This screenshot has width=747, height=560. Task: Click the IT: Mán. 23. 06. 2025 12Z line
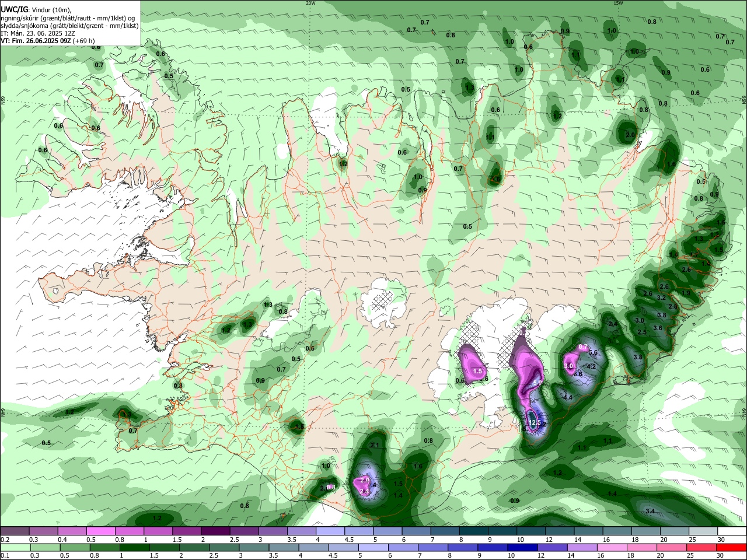coord(38,33)
